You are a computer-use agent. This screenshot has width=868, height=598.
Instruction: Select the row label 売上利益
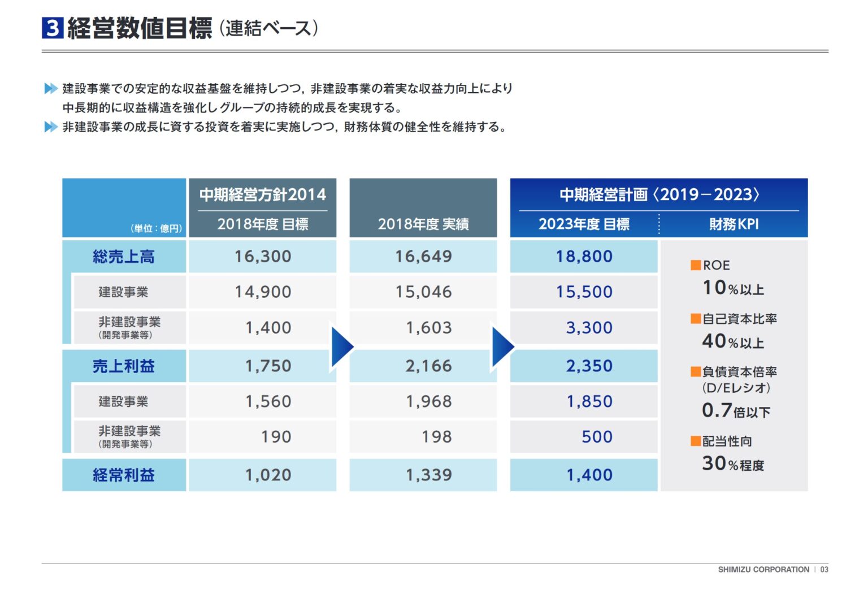(x=124, y=366)
